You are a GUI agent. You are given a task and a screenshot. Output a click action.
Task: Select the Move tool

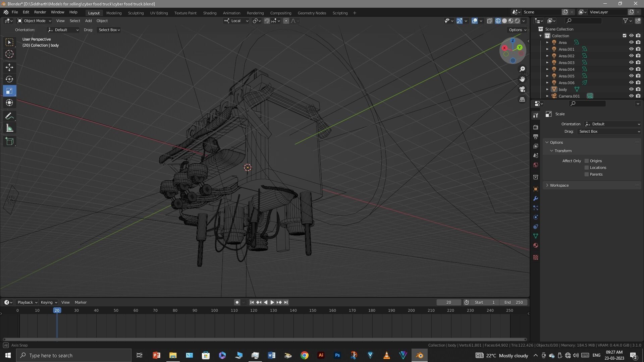click(9, 67)
